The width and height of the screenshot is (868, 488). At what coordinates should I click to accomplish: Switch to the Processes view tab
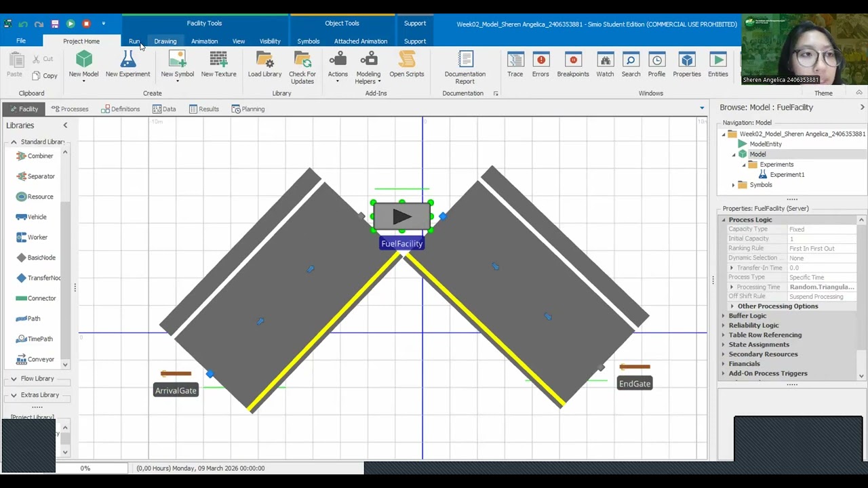click(70, 109)
